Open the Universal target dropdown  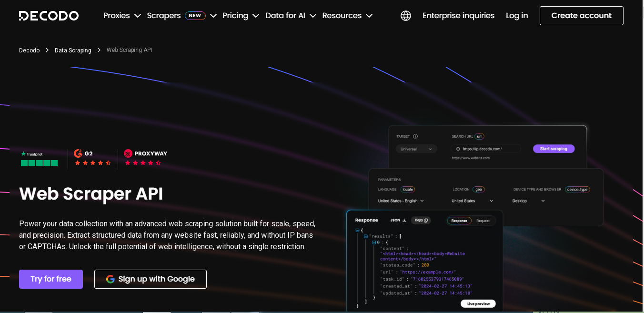(416, 149)
